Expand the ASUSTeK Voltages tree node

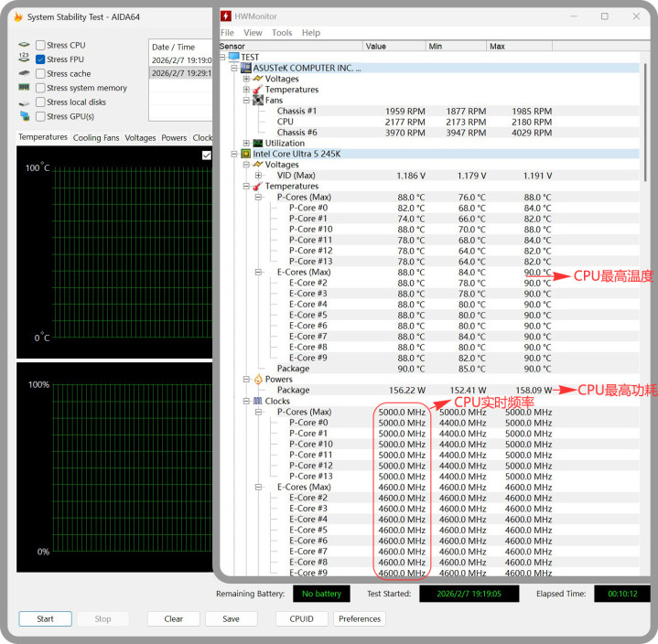tap(246, 79)
